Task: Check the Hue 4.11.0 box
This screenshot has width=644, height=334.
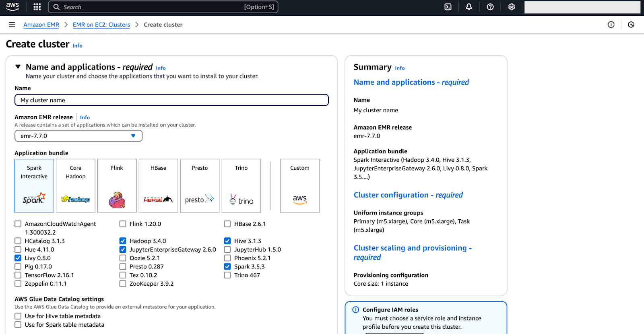Action: (18, 249)
